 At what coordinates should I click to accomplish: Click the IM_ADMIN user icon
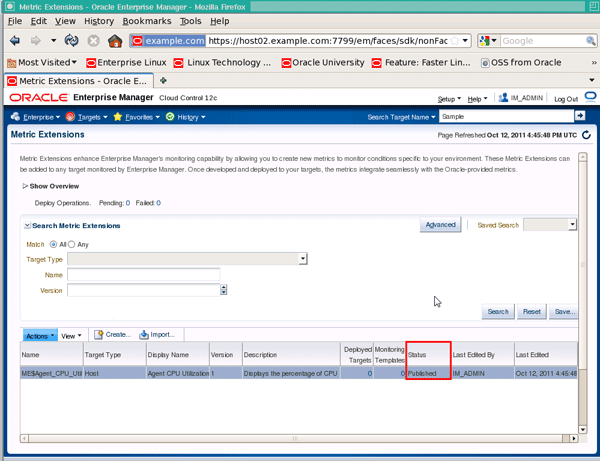click(503, 98)
